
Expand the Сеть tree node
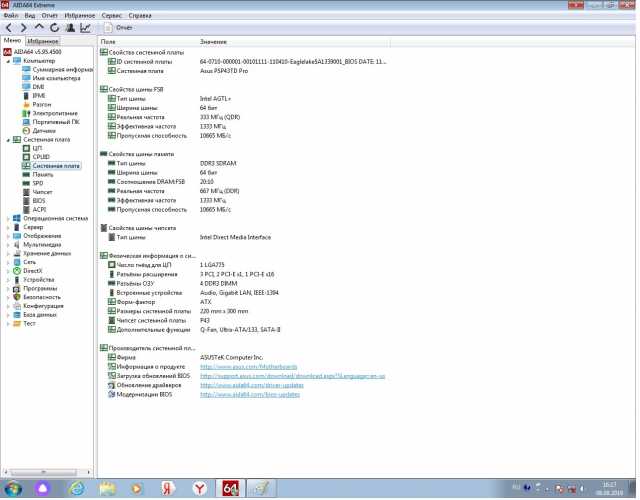[8, 262]
